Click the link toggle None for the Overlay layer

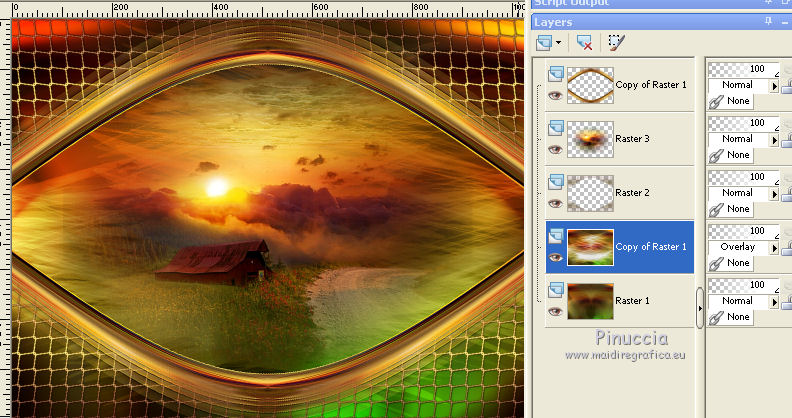(730, 263)
